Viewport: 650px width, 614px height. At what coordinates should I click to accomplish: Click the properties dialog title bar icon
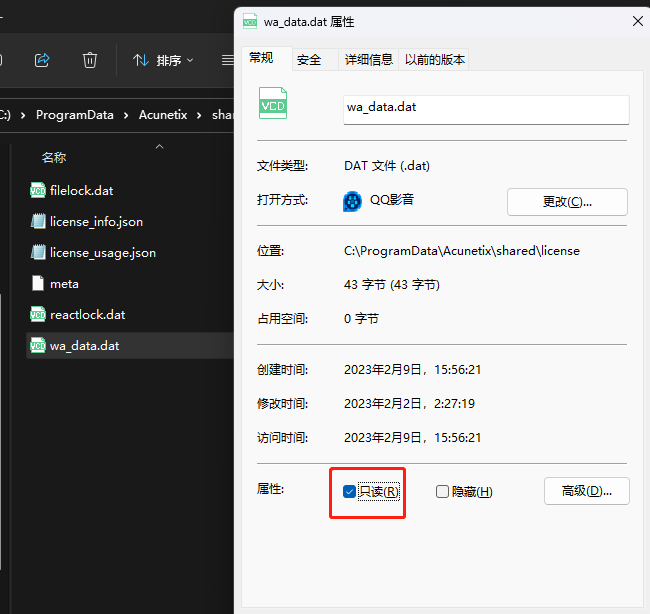click(250, 21)
